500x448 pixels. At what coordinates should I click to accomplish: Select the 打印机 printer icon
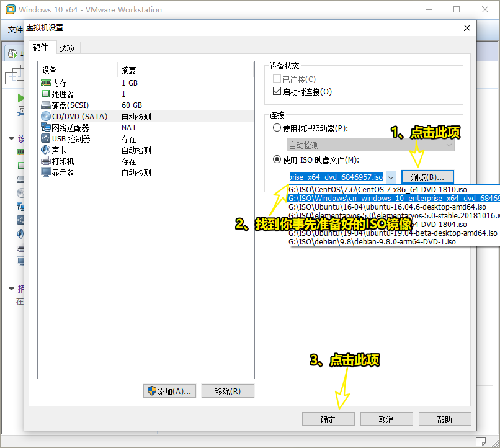click(46, 161)
